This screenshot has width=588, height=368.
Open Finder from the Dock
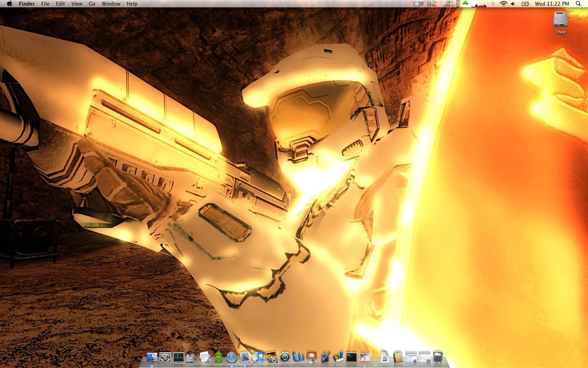[152, 357]
